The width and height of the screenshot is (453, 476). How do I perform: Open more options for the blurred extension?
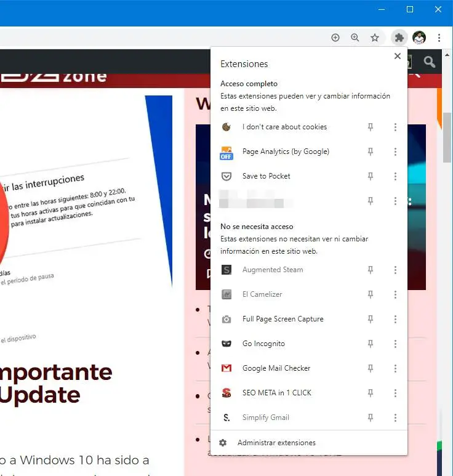click(x=395, y=201)
